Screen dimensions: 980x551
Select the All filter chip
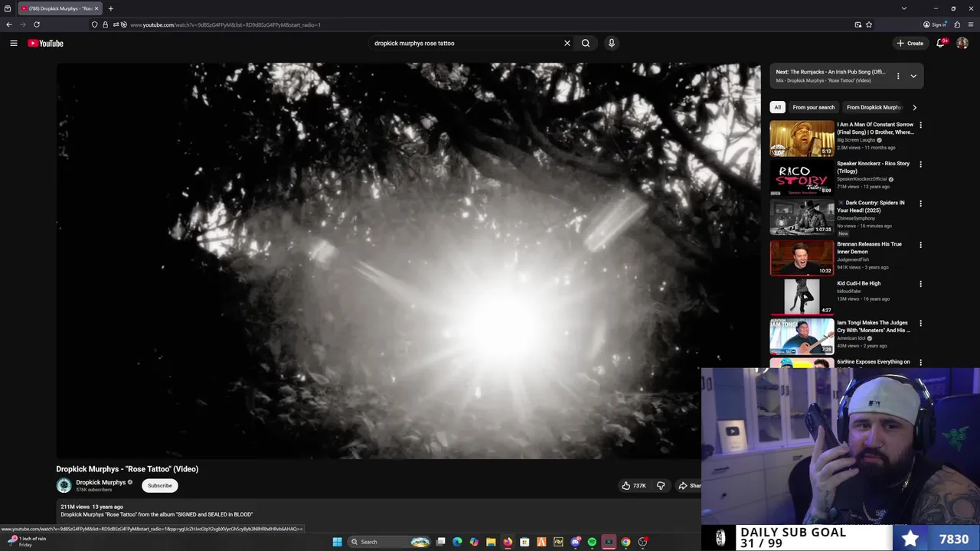click(778, 107)
